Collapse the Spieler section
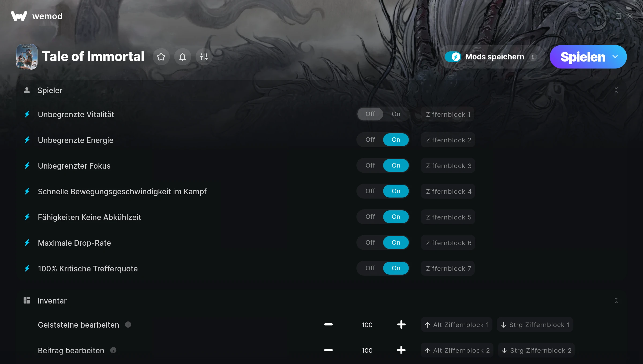This screenshot has height=364, width=643. coord(616,90)
